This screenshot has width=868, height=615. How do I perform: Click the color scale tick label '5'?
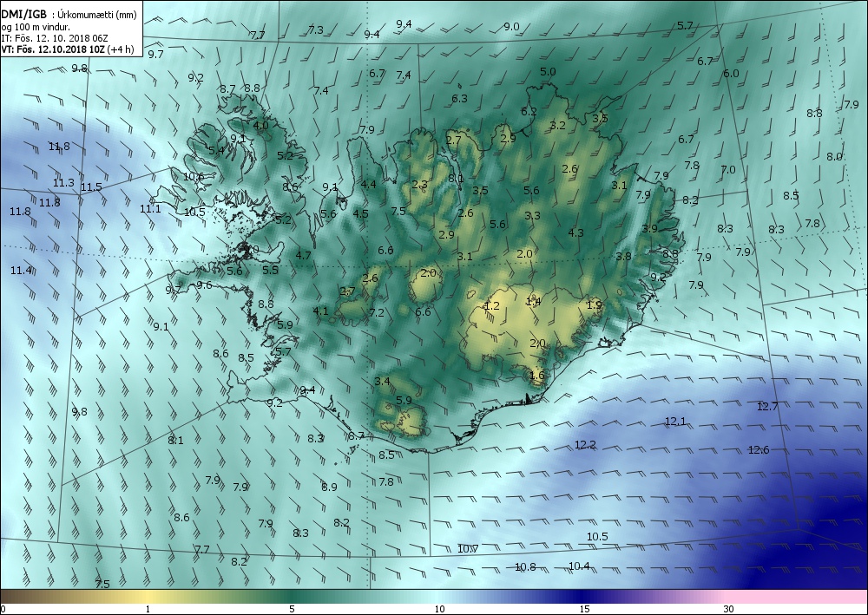coord(292,610)
